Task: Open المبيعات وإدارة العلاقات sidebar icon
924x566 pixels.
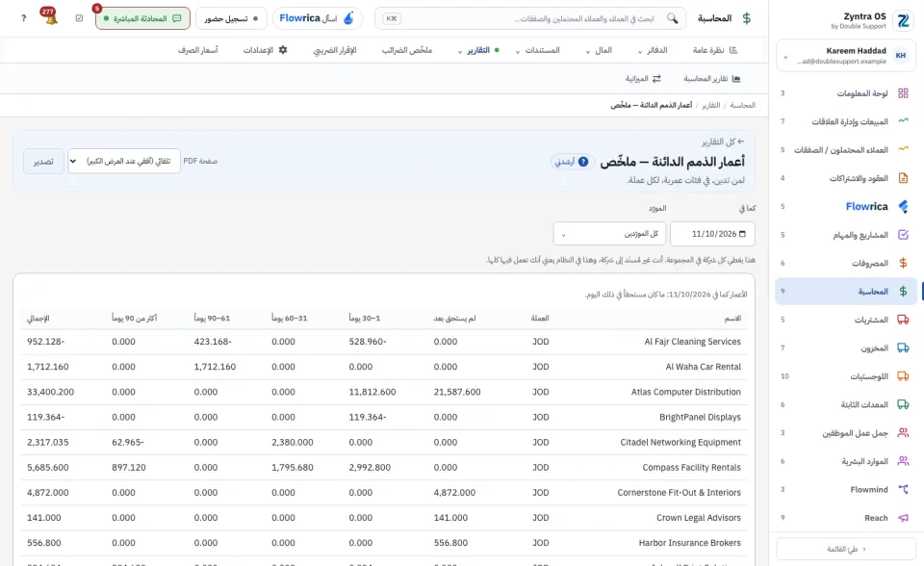Action: pyautogui.click(x=903, y=121)
